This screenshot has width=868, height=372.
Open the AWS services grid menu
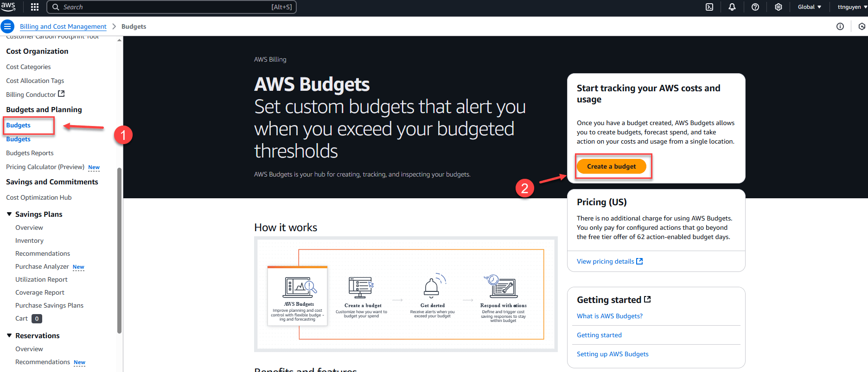click(35, 7)
